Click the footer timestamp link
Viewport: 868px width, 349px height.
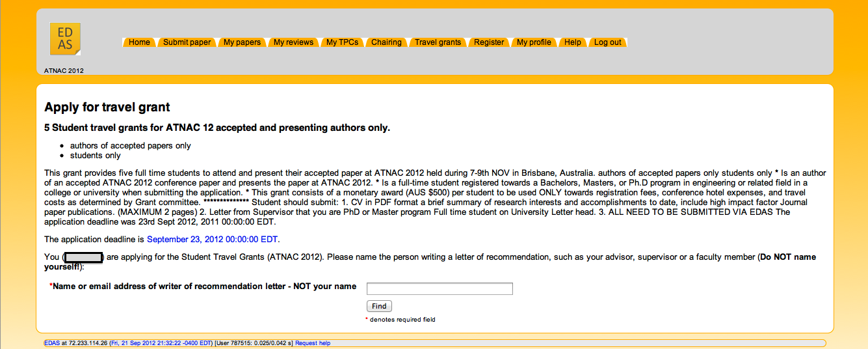pos(161,343)
